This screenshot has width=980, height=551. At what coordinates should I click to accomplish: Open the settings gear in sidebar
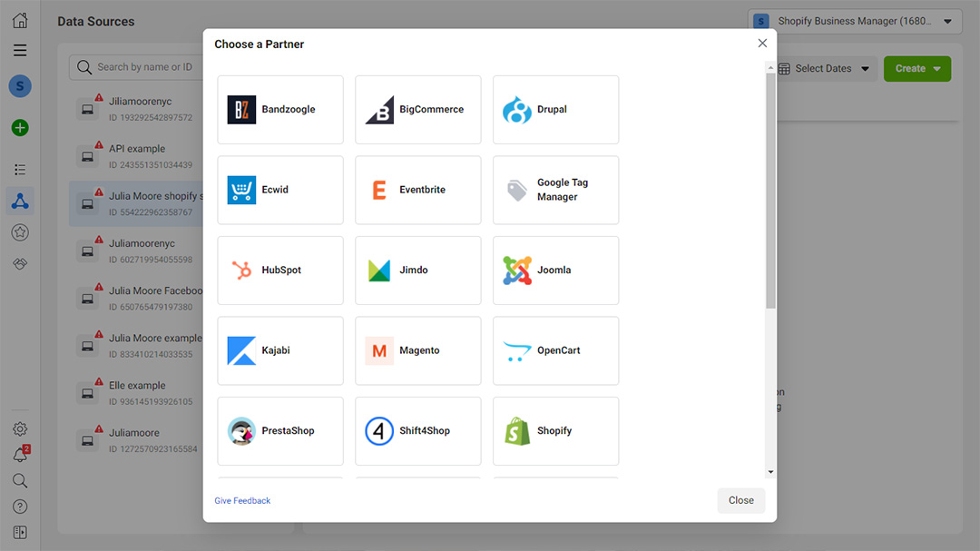point(20,429)
